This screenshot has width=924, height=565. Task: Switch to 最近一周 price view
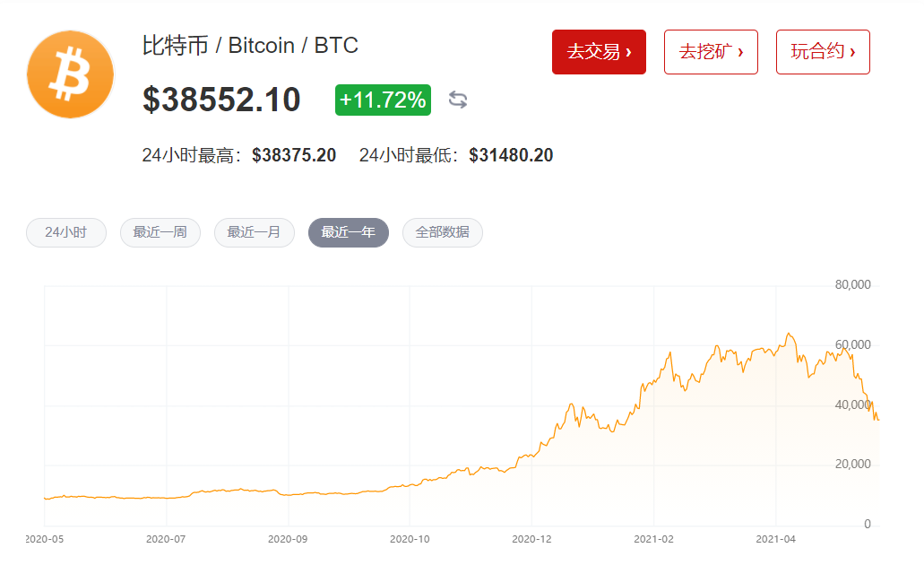click(160, 232)
